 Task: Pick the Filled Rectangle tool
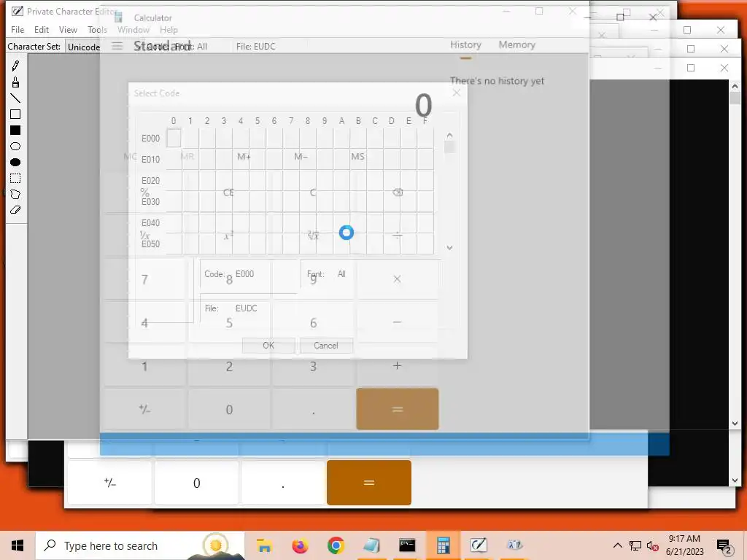click(15, 131)
